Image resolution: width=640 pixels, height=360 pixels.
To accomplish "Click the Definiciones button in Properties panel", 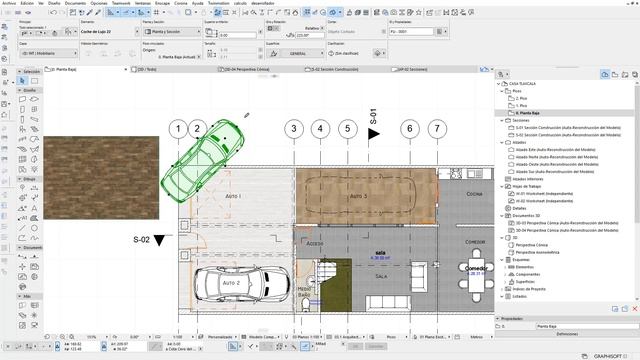I will click(x=567, y=334).
